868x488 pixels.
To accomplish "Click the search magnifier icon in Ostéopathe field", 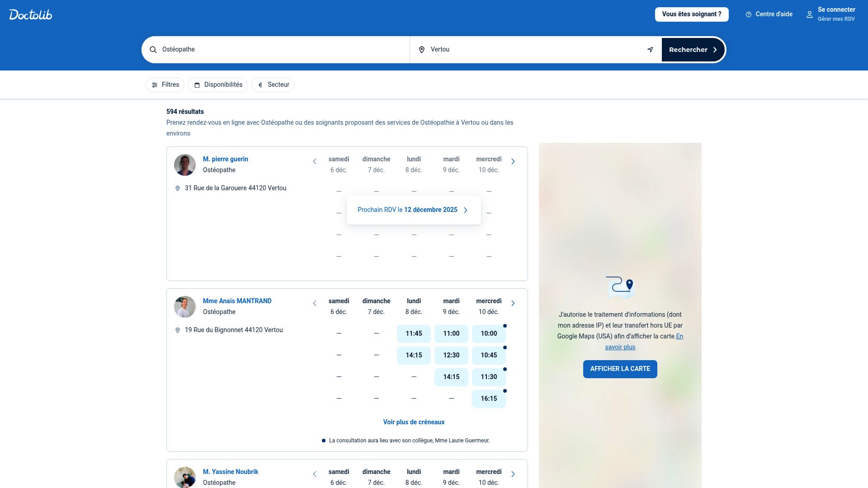I will [153, 50].
